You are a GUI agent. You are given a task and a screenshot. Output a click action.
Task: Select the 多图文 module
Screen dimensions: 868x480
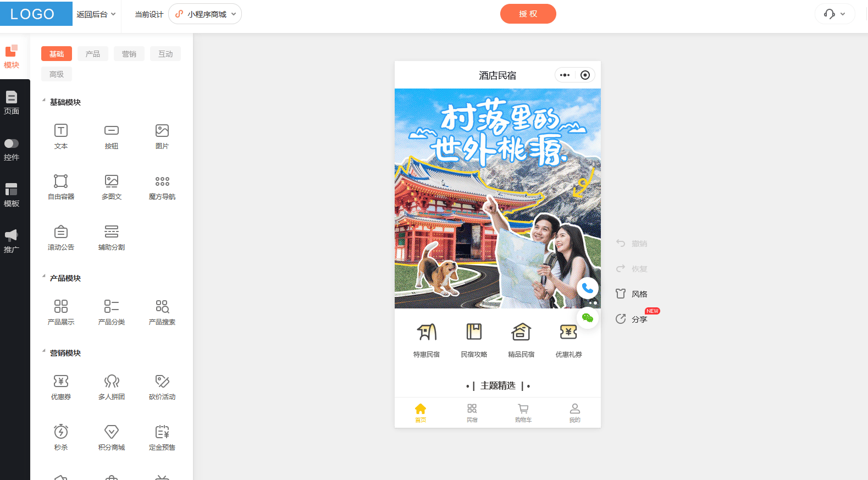tap(112, 187)
